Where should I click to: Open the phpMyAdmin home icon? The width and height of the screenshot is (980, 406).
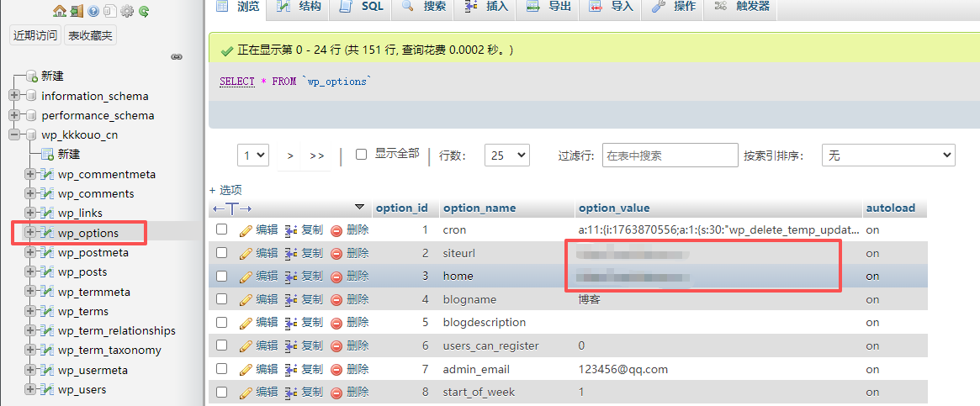point(60,11)
